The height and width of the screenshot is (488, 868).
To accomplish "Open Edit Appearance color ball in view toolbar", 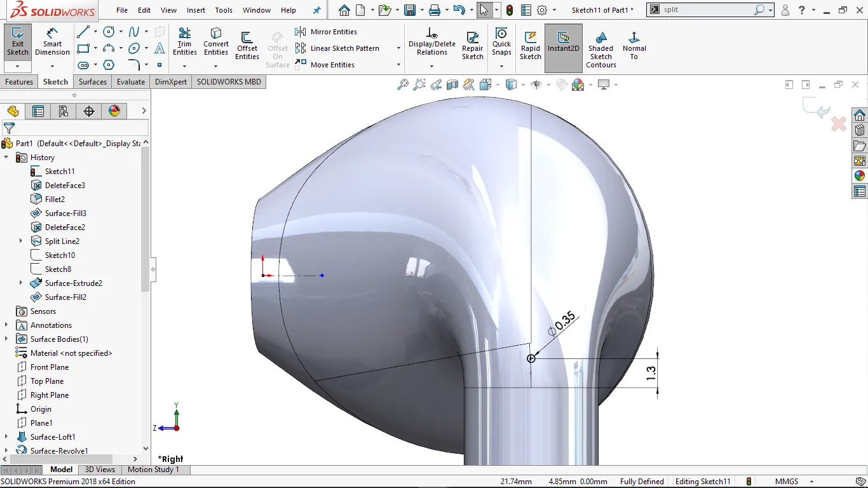I will [578, 85].
